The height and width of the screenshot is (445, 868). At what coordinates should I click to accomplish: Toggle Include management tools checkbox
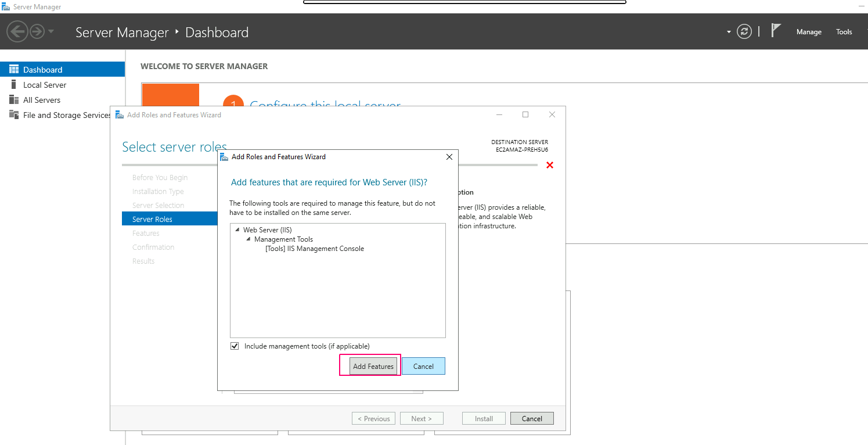[235, 346]
